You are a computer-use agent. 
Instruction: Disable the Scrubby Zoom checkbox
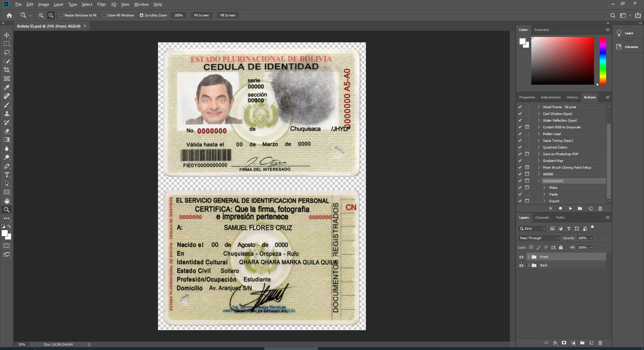[x=142, y=15]
